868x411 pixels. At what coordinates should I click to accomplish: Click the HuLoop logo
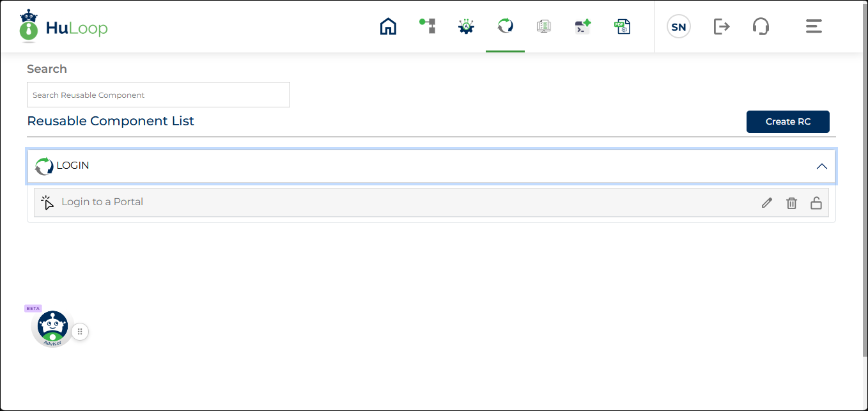click(x=63, y=26)
